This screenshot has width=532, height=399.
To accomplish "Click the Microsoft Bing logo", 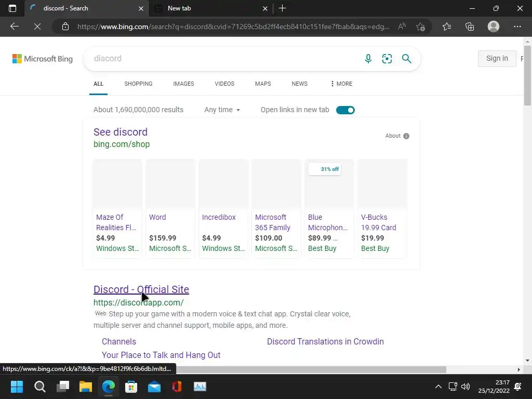I will point(43,59).
